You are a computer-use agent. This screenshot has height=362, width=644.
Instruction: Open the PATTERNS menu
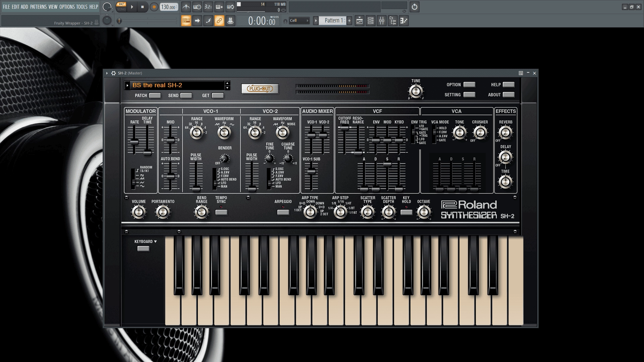point(38,7)
